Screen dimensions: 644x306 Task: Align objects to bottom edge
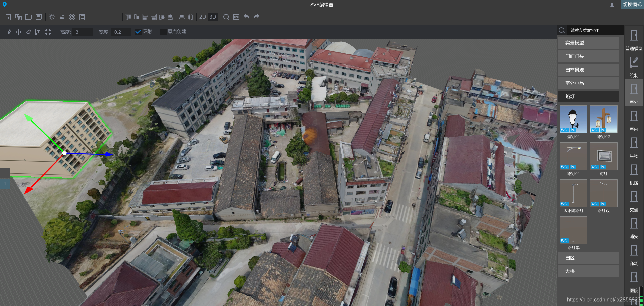[x=137, y=17]
